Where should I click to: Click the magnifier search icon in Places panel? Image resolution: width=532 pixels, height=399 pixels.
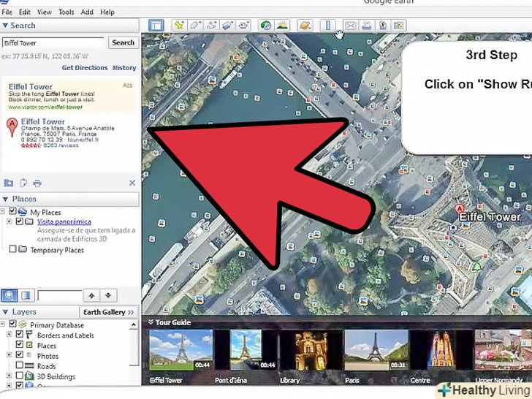tap(9, 295)
